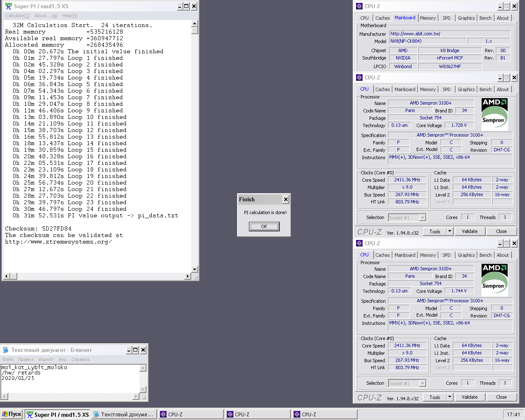The height and width of the screenshot is (420, 525).
Task: Click AMD Sempron logo in middle CPU-Z window
Action: (x=494, y=114)
